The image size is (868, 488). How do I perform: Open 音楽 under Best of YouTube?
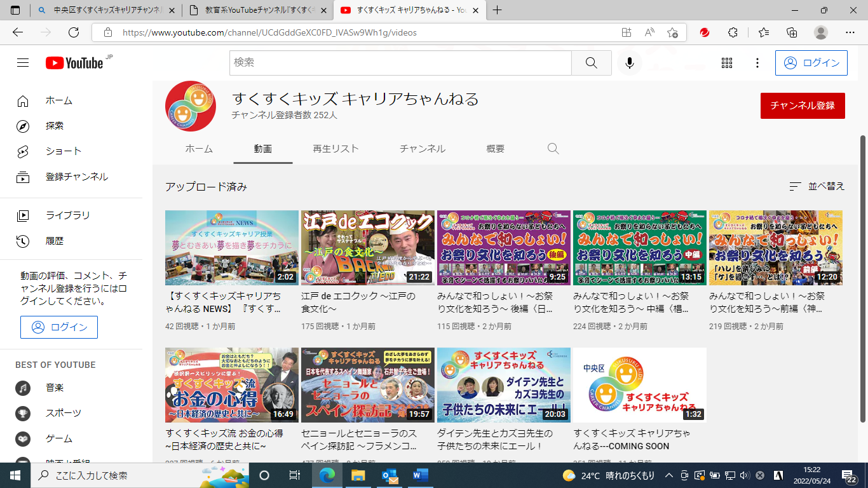(71, 388)
